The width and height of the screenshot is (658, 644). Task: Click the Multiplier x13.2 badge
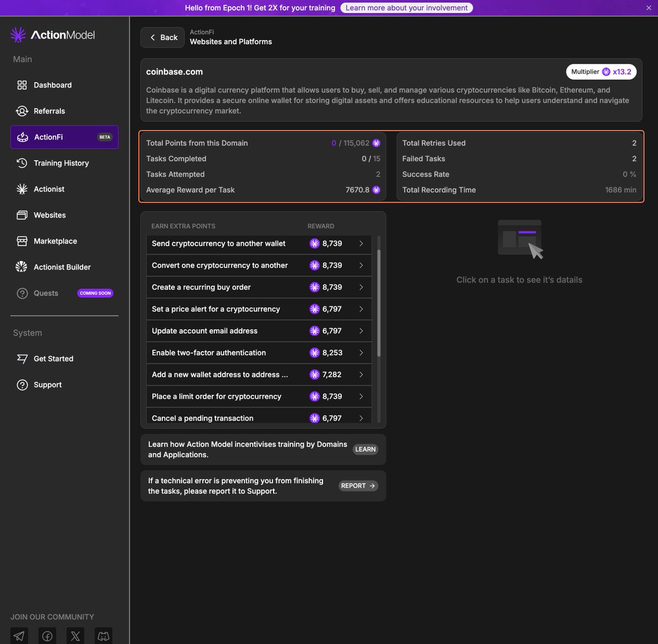(601, 72)
